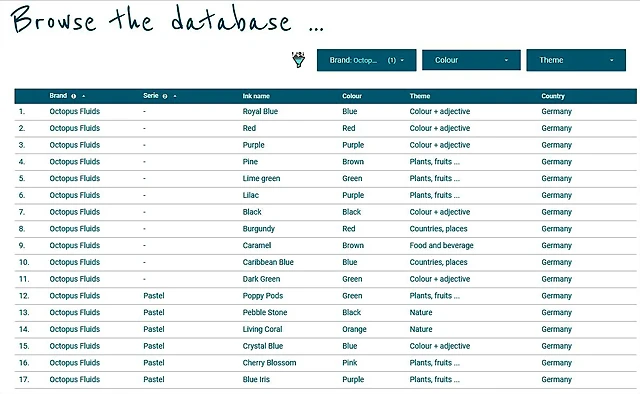Viewport: 640px width, 394px height.
Task: Click the Colour column header in table
Action: pos(352,96)
